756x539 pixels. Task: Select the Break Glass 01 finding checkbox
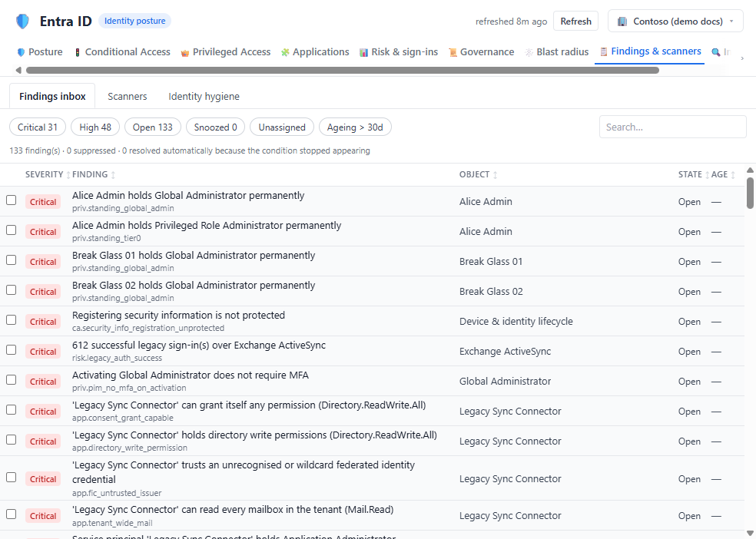pyautogui.click(x=11, y=260)
